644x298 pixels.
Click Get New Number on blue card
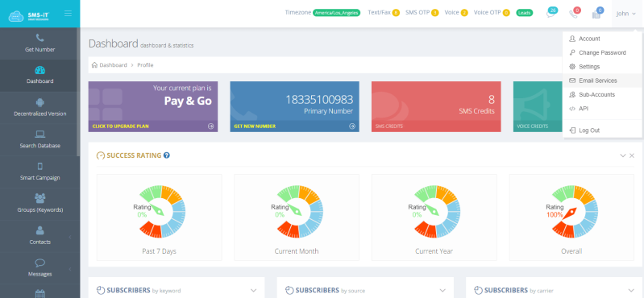click(x=255, y=126)
